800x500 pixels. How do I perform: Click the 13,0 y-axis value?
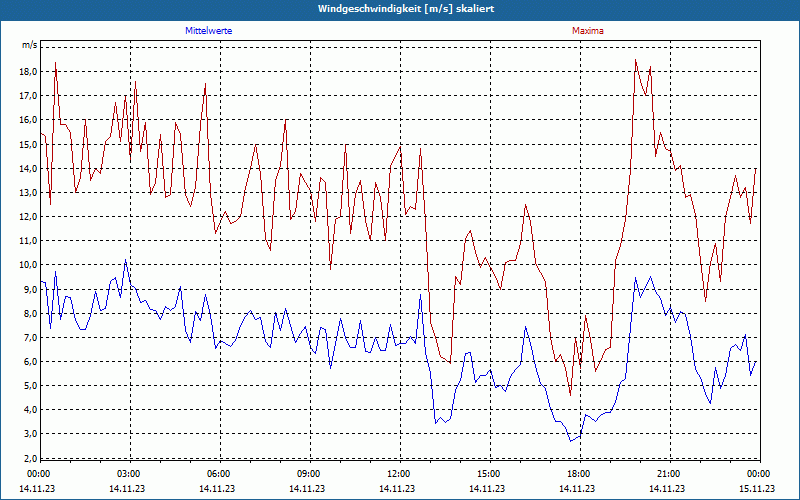click(29, 193)
